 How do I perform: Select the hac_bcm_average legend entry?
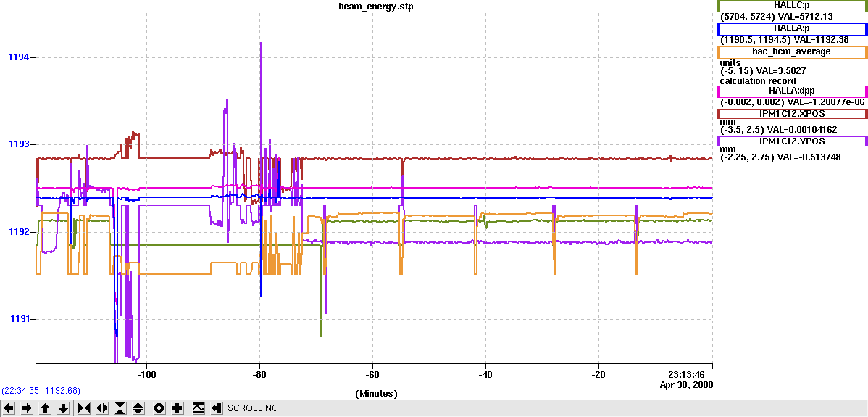[792, 51]
